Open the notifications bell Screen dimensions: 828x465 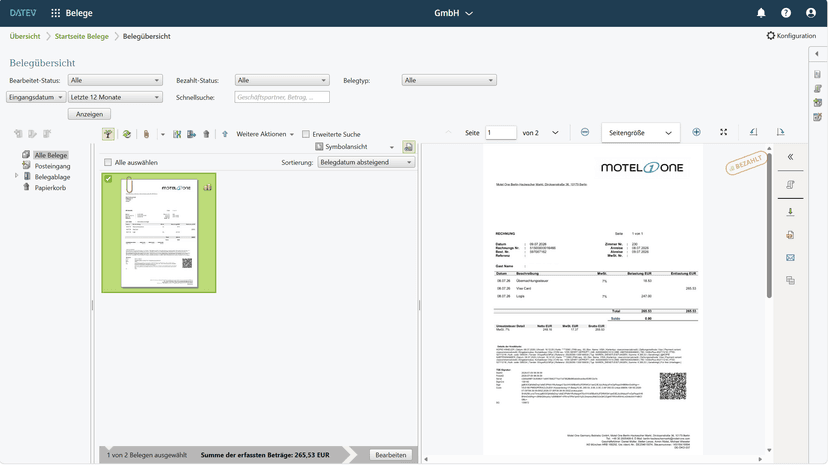coord(761,13)
